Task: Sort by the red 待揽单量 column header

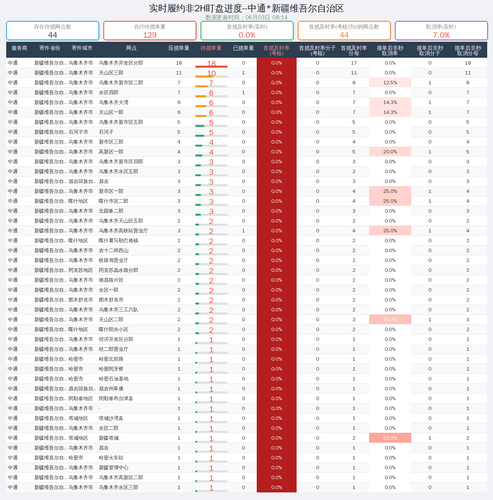Action: pos(211,48)
